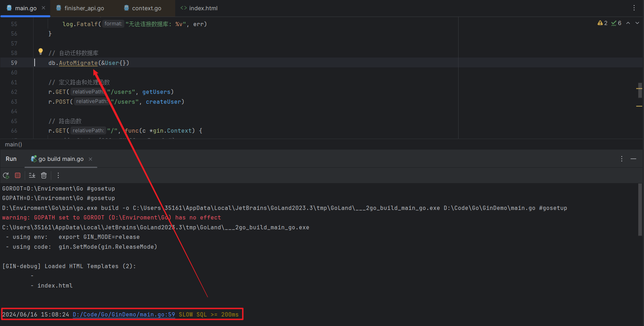644x326 pixels.
Task: Click line number 59 in gutter
Action: click(x=14, y=63)
